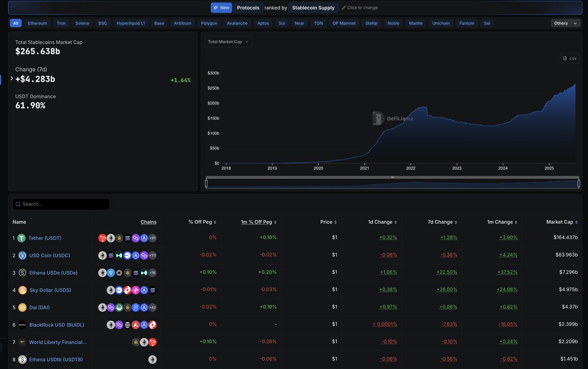Filter by Sei chain

click(487, 23)
